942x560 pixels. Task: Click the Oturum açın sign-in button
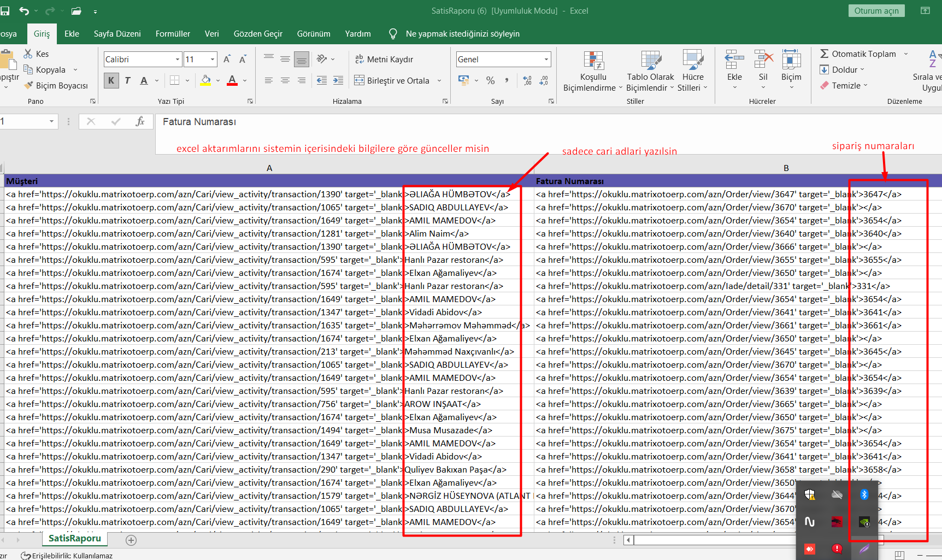(x=876, y=11)
